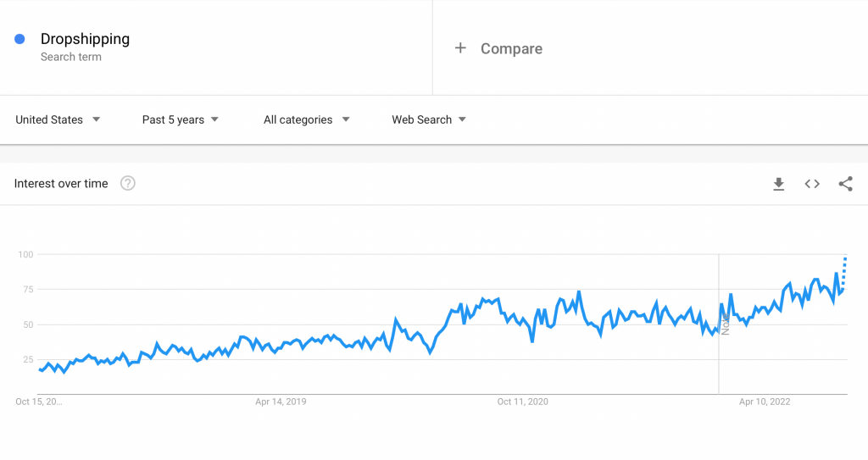Viewport: 868px width, 460px height.
Task: Select the Apr 14, 2019 axis label
Action: click(x=281, y=402)
